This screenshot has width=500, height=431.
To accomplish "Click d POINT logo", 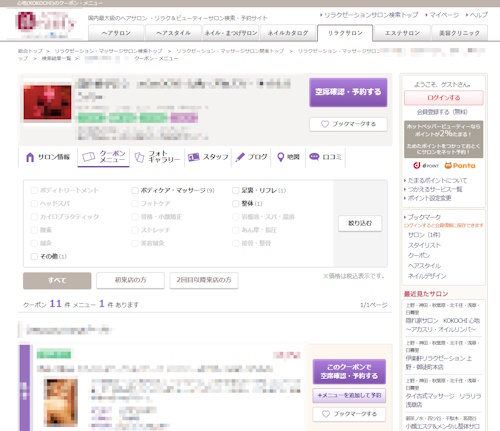I will pos(426,166).
